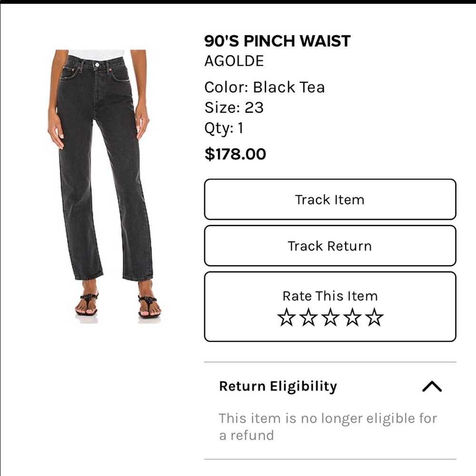Click the middle star under Rate This Item

pos(330,317)
